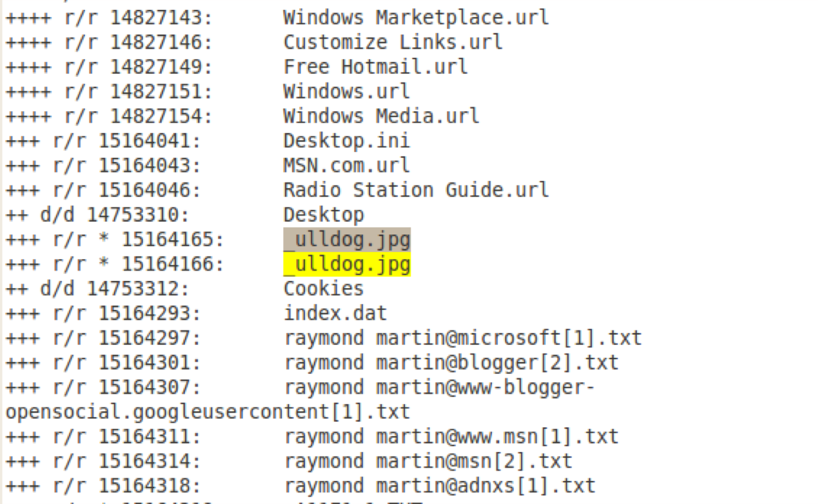
Task: Select the Windows Media.url filename
Action: [x=381, y=116]
